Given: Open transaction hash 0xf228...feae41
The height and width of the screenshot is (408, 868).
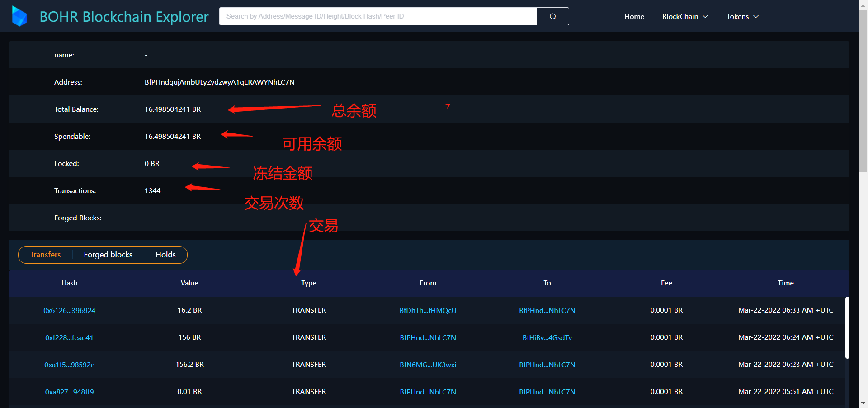Looking at the screenshot, I should [69, 337].
